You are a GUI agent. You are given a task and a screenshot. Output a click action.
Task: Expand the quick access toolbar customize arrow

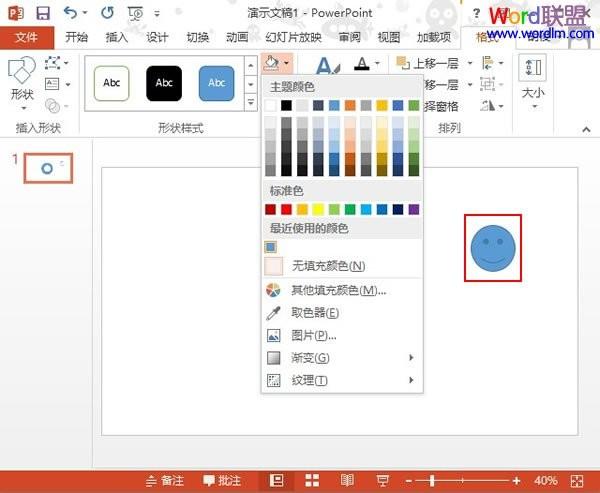[157, 14]
